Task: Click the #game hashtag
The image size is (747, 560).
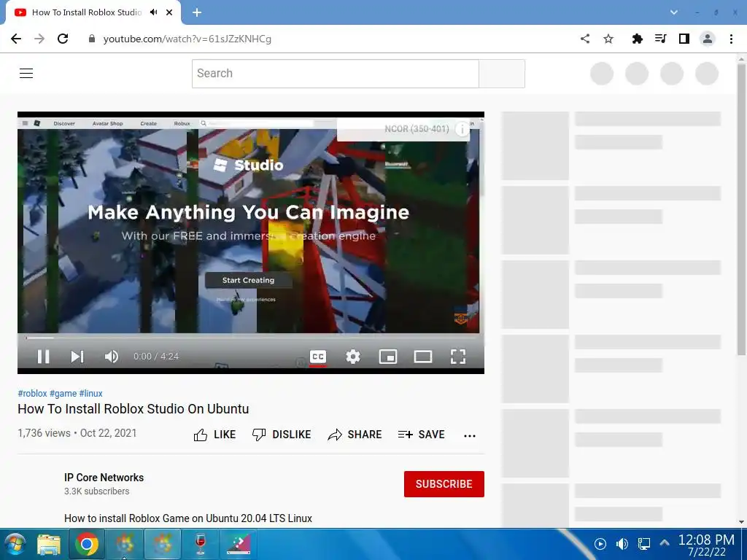Action: (63, 393)
